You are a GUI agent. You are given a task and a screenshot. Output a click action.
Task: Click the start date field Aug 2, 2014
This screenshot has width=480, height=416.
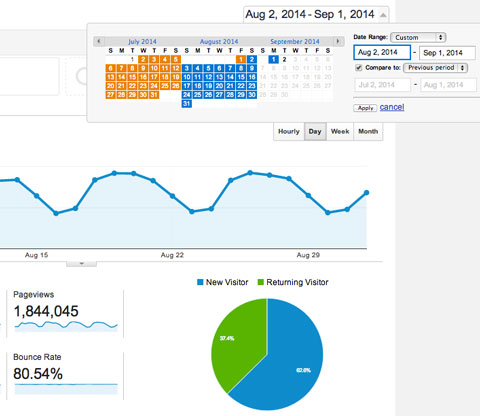[x=382, y=52]
